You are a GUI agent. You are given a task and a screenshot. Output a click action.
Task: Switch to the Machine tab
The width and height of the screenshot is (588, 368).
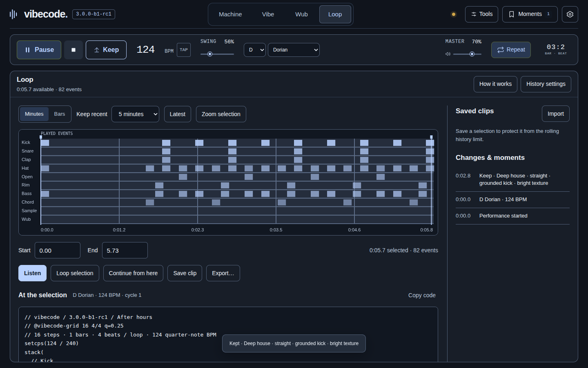pos(230,14)
